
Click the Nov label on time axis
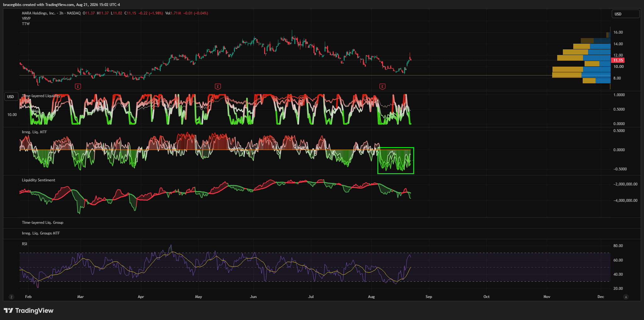coord(547,297)
